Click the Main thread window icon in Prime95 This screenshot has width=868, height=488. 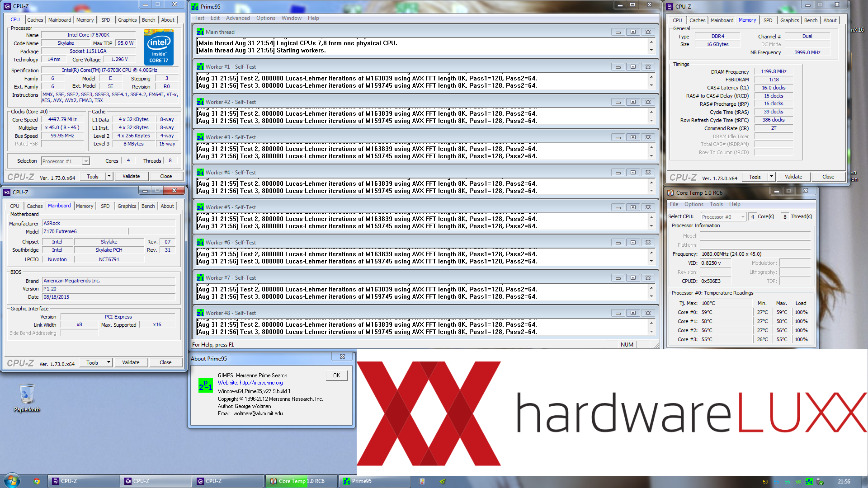(200, 32)
